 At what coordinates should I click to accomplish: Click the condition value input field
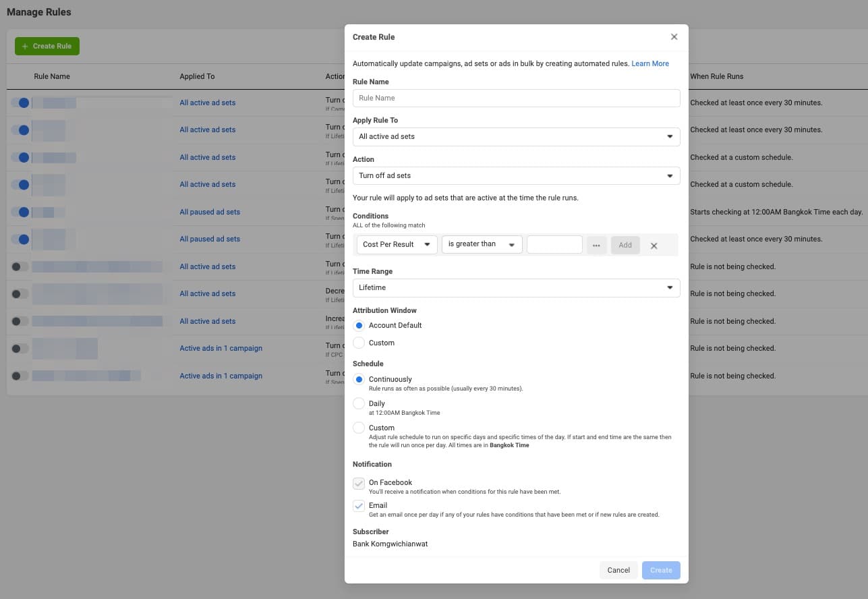(554, 244)
